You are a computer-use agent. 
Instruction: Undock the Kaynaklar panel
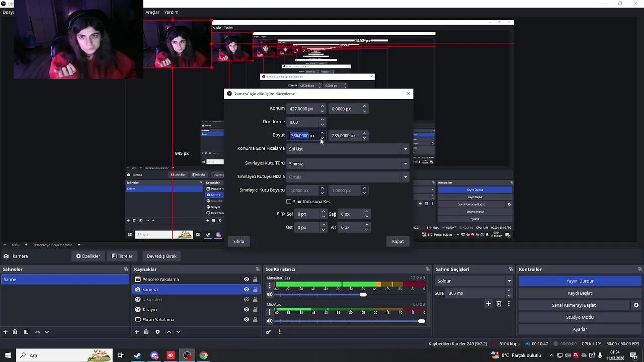tap(258, 269)
